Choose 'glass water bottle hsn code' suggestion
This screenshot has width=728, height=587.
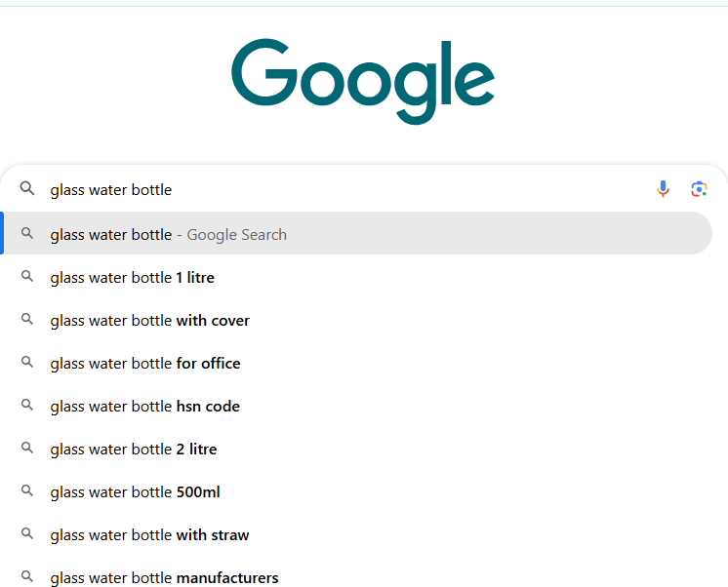[145, 407]
